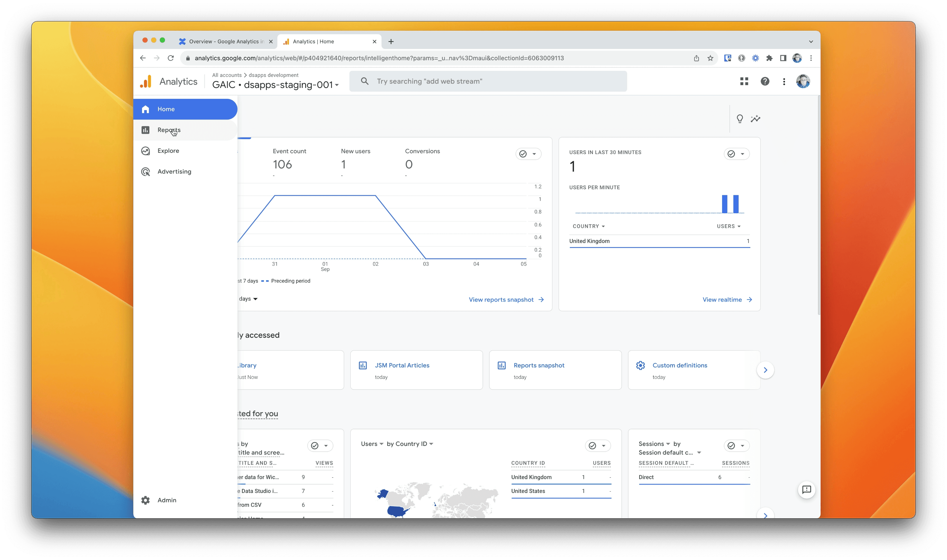Close the Analytics | Home tab
Image resolution: width=947 pixels, height=560 pixels.
[x=374, y=41]
